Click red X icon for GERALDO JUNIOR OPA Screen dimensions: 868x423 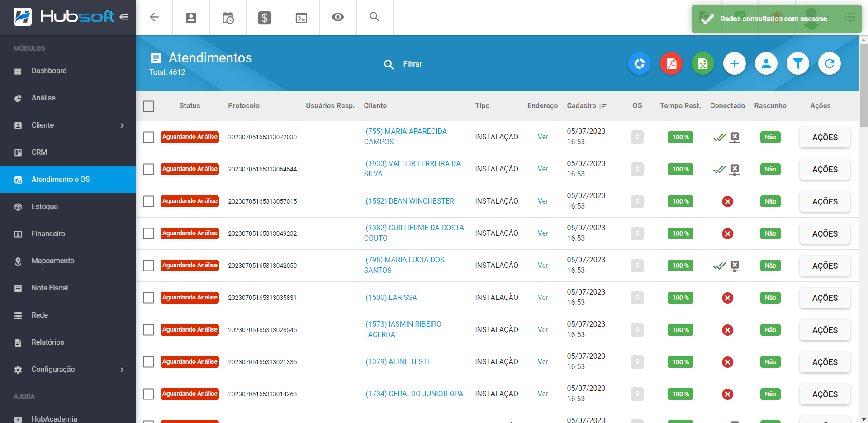coord(727,394)
